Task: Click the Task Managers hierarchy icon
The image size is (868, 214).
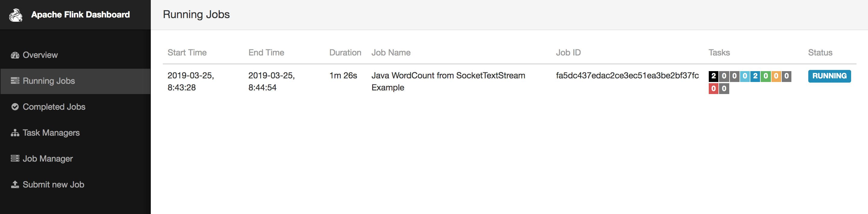Action: (15, 133)
